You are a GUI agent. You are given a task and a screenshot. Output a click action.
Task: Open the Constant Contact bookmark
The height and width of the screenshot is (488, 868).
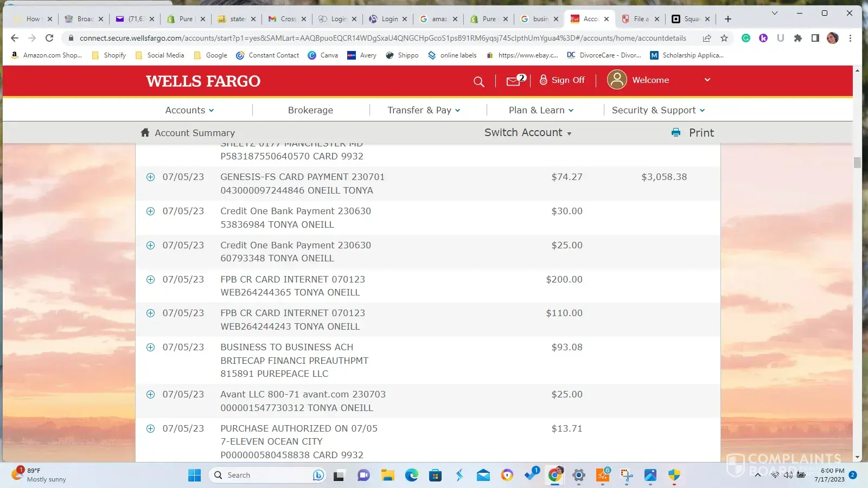267,55
